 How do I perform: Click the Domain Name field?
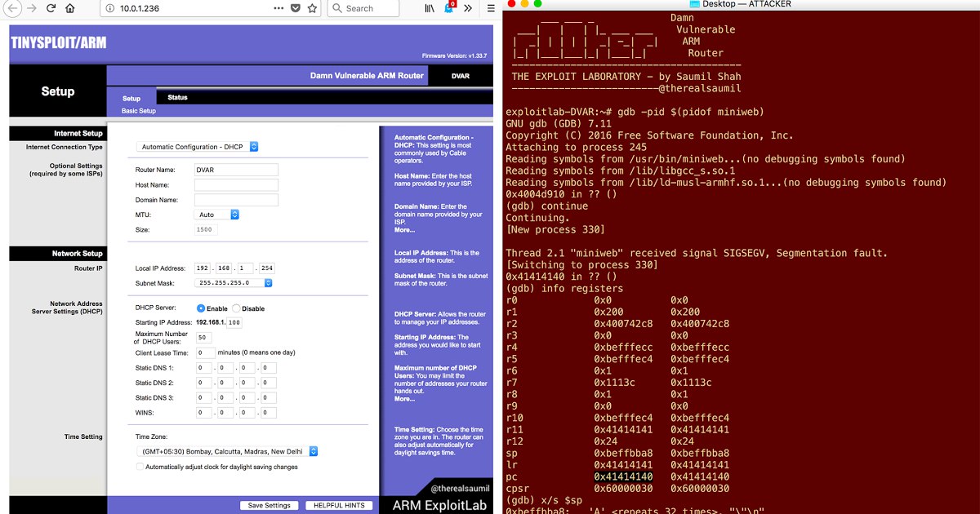tap(236, 200)
